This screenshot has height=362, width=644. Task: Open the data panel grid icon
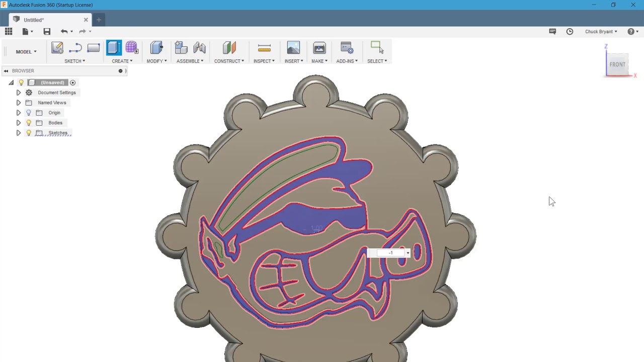9,31
